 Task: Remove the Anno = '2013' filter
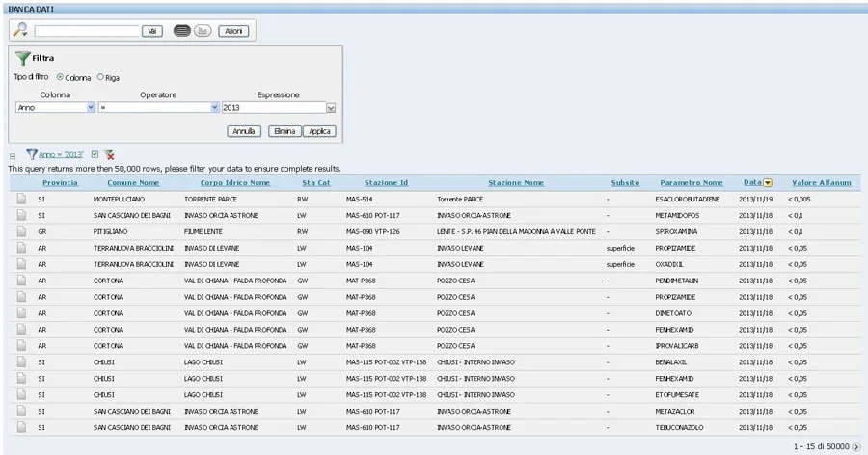(x=109, y=154)
